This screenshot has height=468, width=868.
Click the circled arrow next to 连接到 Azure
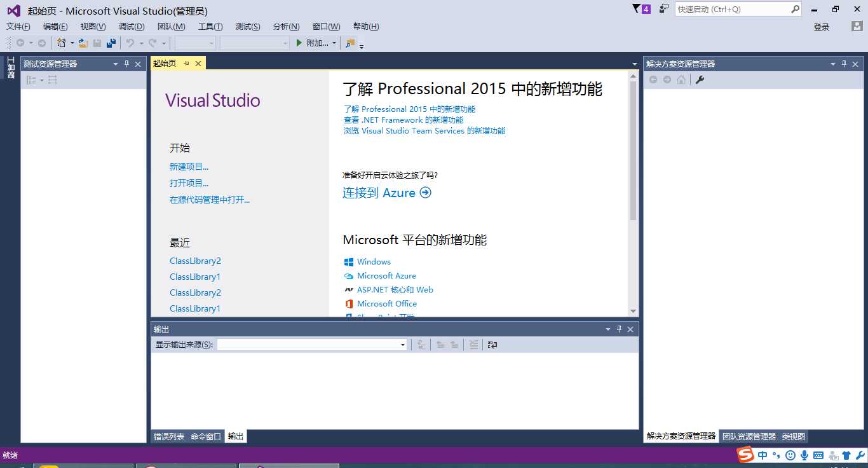pos(426,193)
